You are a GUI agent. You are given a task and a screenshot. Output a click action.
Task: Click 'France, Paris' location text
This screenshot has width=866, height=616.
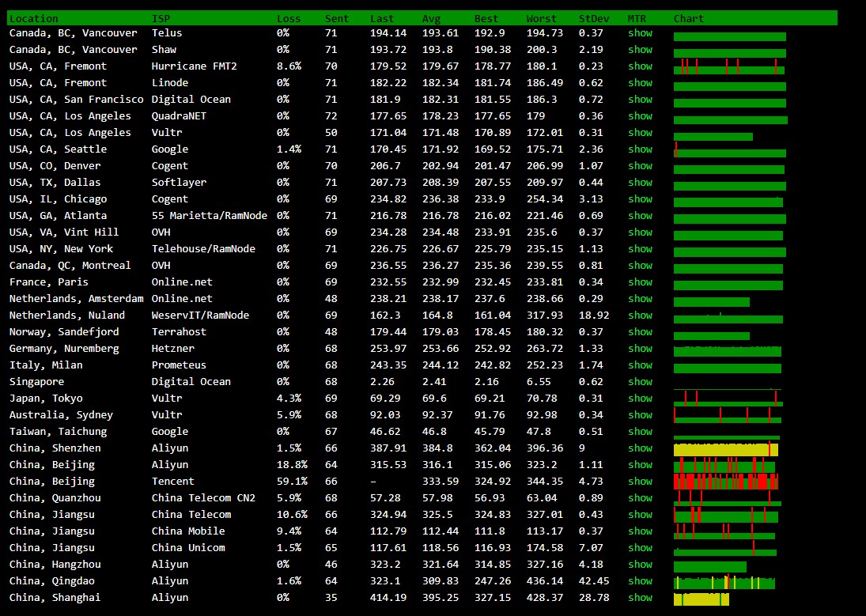[48, 282]
